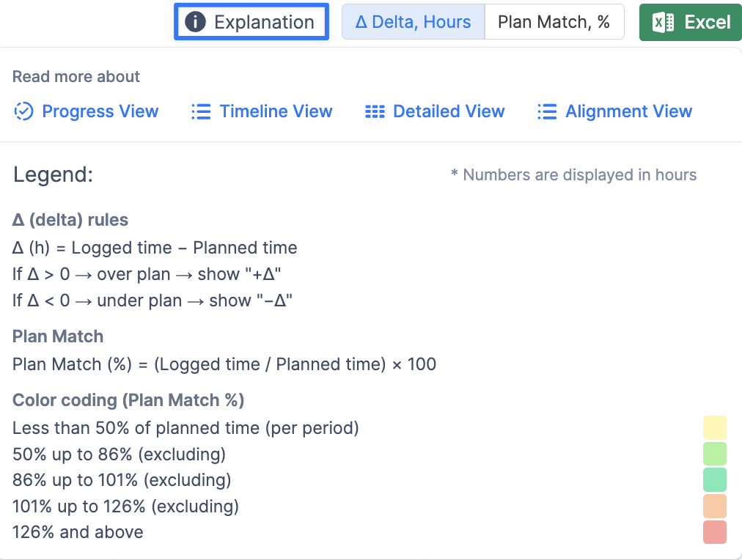Click the teal green 86%-101% swatch
The width and height of the screenshot is (742, 560).
(x=715, y=479)
